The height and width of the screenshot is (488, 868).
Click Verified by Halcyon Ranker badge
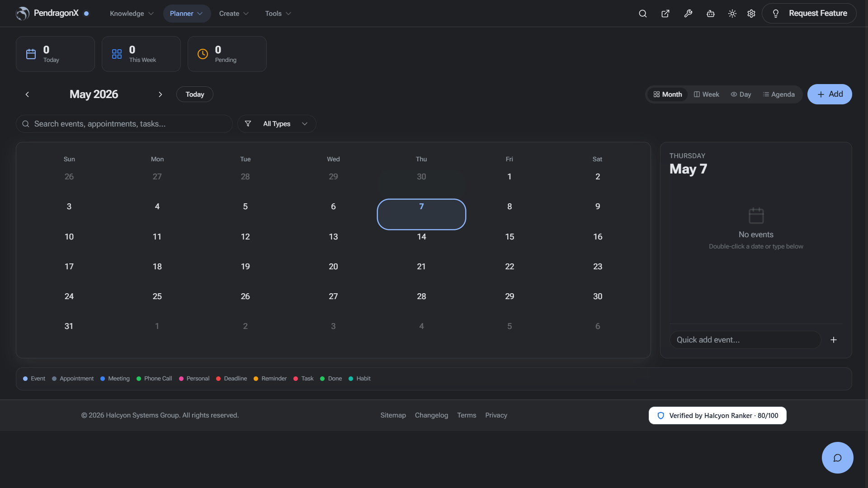click(717, 416)
